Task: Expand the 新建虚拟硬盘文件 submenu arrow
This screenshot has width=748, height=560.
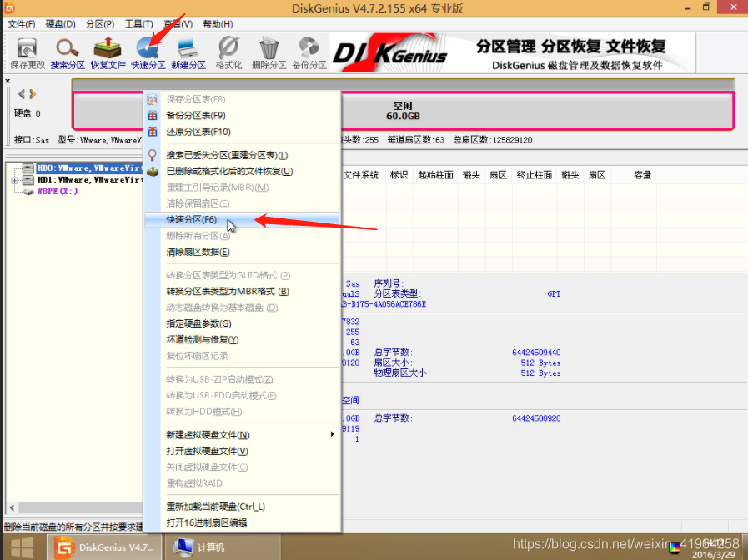Action: tap(332, 434)
